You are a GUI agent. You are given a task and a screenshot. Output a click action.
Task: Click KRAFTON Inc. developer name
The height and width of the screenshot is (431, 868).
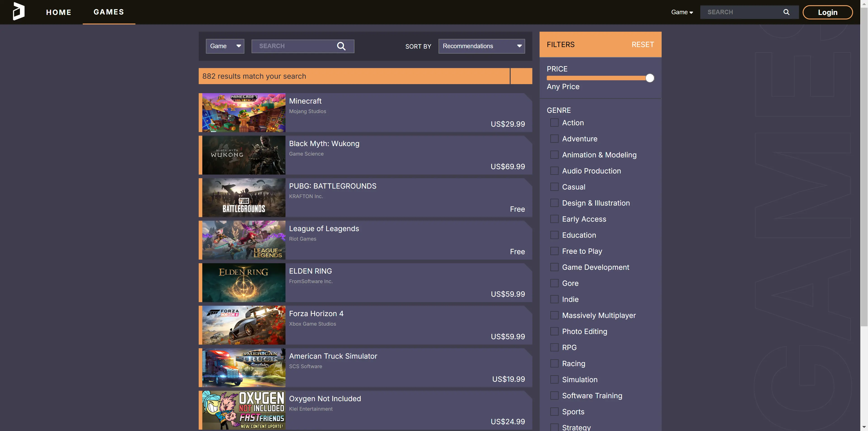(306, 196)
